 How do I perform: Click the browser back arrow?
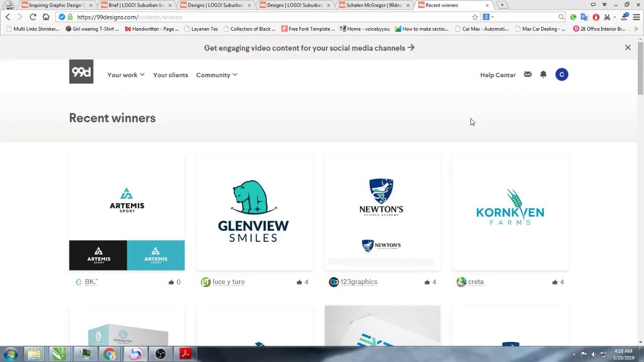[x=8, y=17]
